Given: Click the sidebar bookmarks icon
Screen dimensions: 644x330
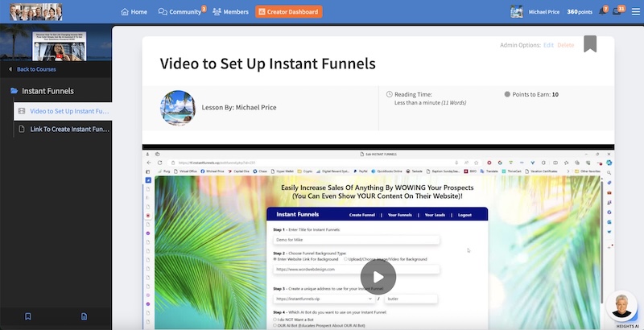Looking at the screenshot, I should (28, 316).
